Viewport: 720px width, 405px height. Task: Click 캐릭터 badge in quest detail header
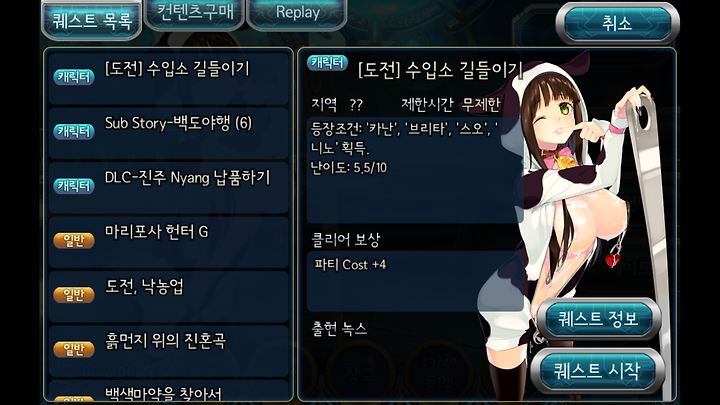click(327, 63)
